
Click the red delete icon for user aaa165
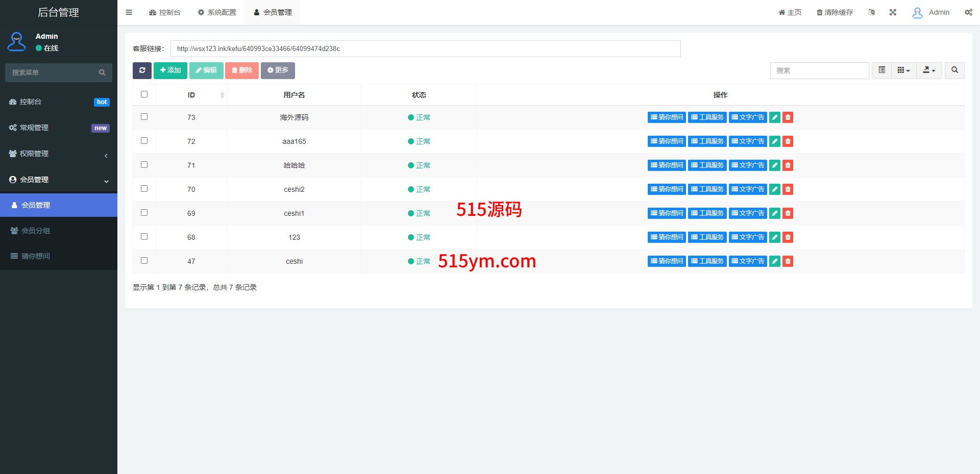tap(788, 141)
